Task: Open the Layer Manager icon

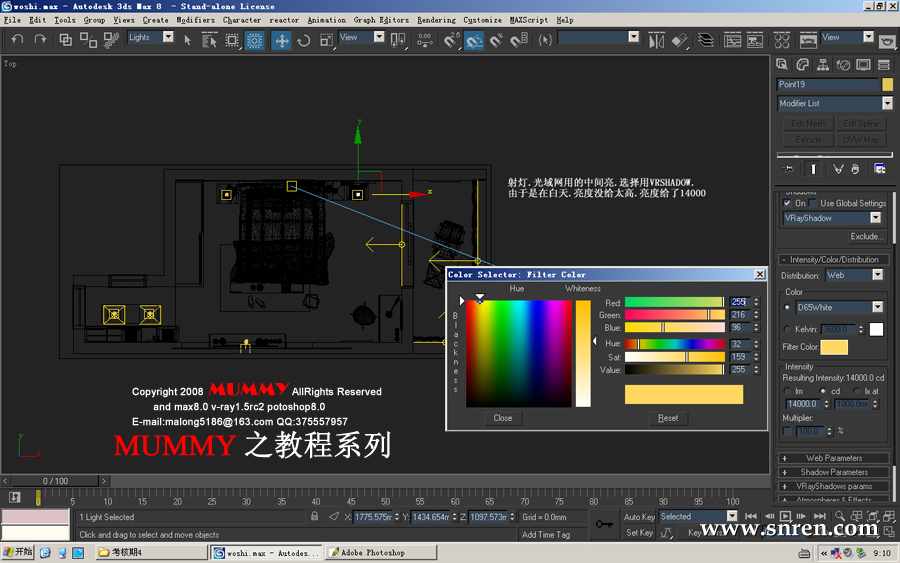Action: click(705, 40)
